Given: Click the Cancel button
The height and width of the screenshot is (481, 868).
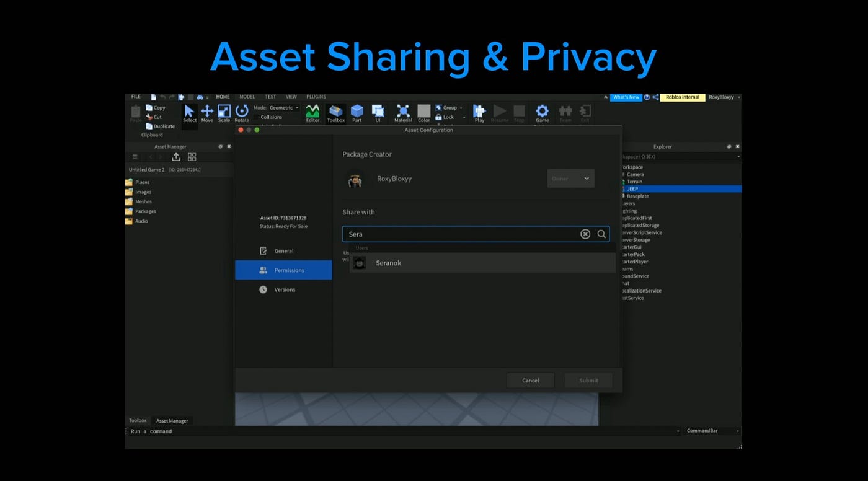Looking at the screenshot, I should pyautogui.click(x=530, y=380).
